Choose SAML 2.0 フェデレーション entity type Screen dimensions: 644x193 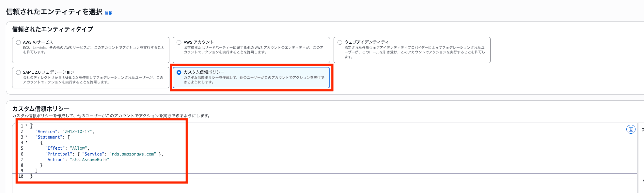18,72
